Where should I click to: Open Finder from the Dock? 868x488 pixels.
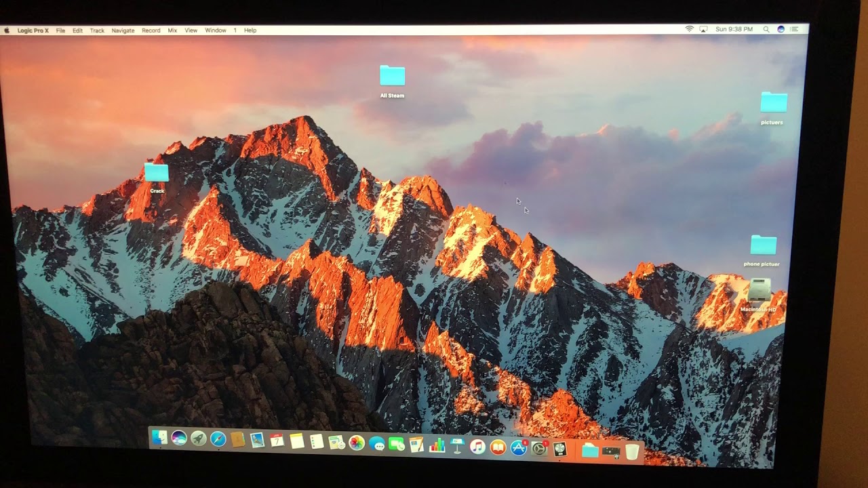click(159, 438)
